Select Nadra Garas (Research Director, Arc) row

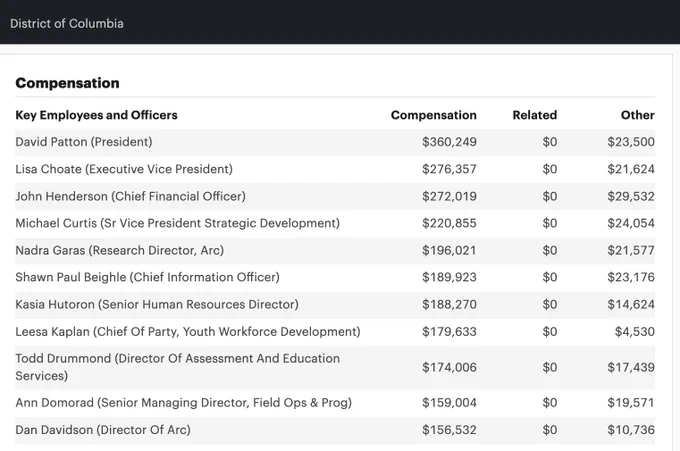point(335,251)
